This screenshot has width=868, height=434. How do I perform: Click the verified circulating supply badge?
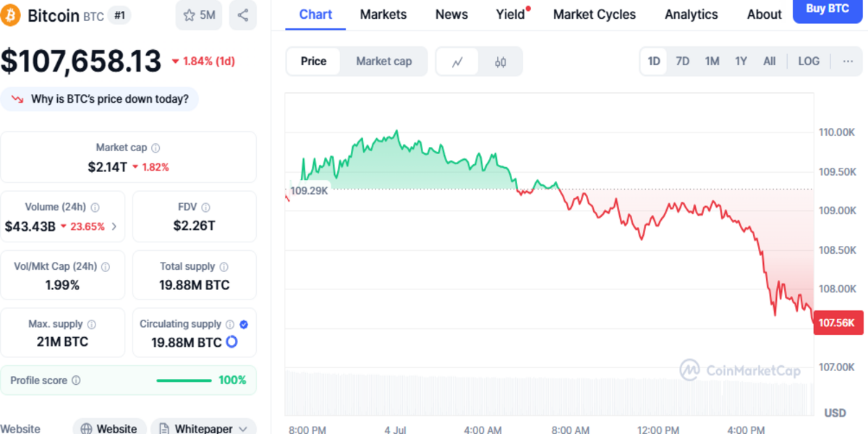pos(244,324)
